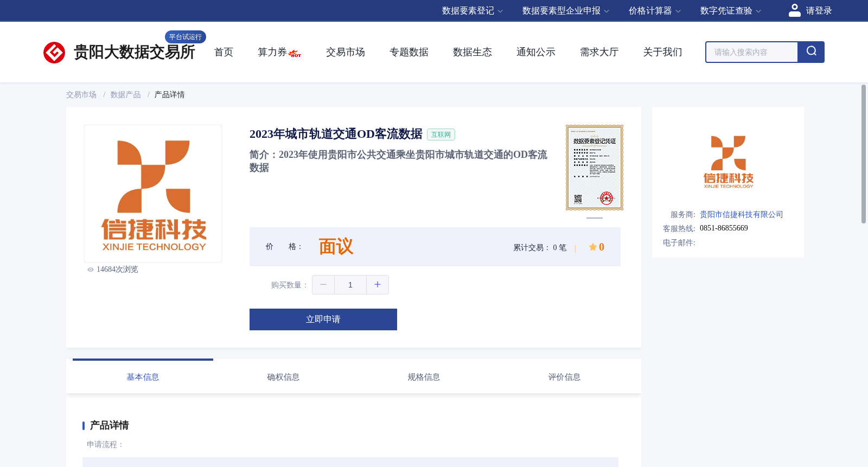Go to 首页 in main navigation
Image resolution: width=868 pixels, height=467 pixels.
[x=224, y=52]
